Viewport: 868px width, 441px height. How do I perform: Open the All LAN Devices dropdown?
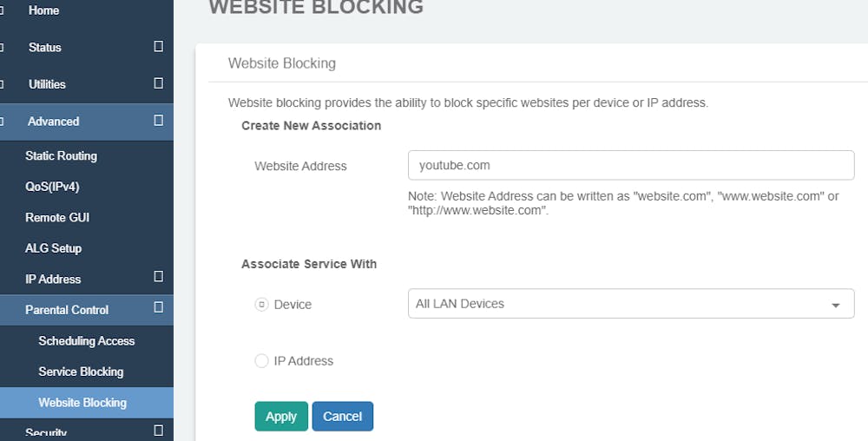(x=631, y=304)
